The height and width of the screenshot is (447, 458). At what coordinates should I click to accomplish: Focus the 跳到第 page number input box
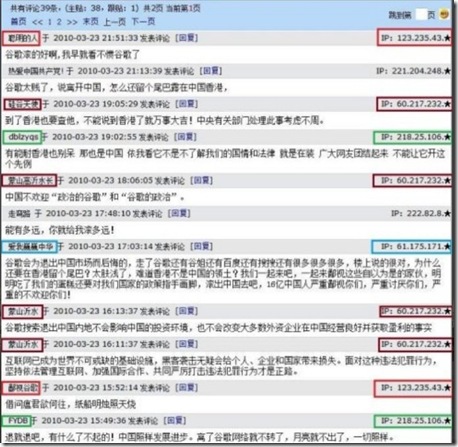coord(421,15)
